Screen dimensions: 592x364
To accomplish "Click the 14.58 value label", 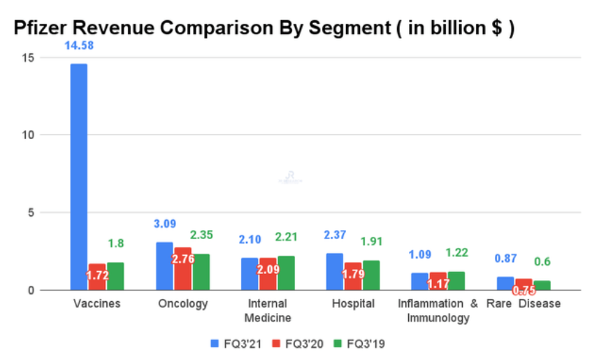I will (x=79, y=45).
